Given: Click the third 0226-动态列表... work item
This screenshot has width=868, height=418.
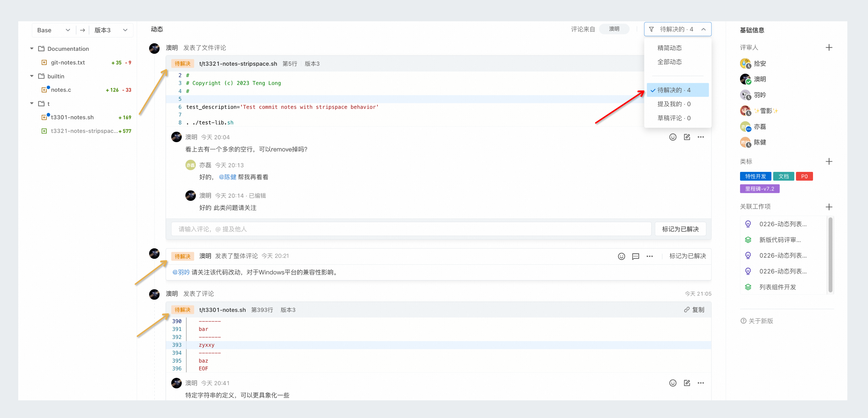Looking at the screenshot, I should click(x=782, y=271).
